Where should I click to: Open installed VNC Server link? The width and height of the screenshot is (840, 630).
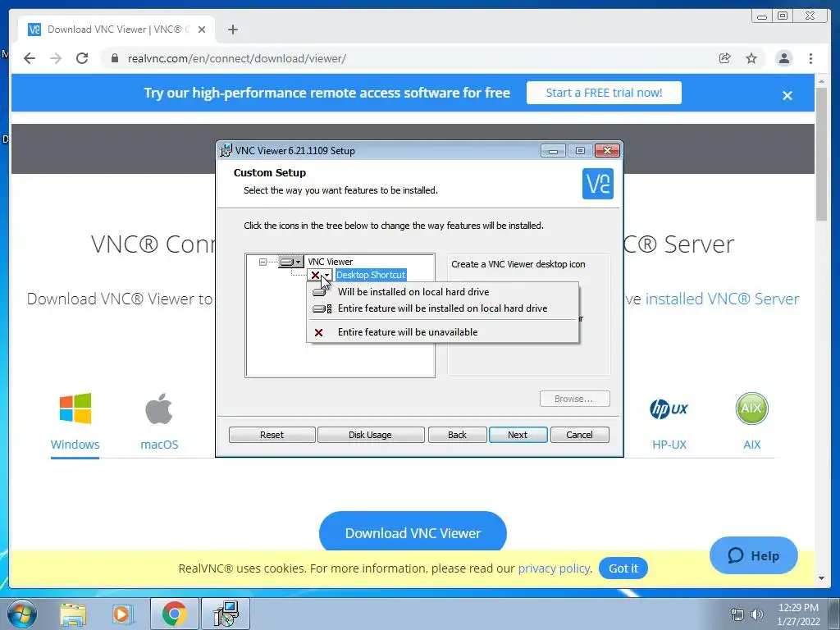[x=722, y=299]
